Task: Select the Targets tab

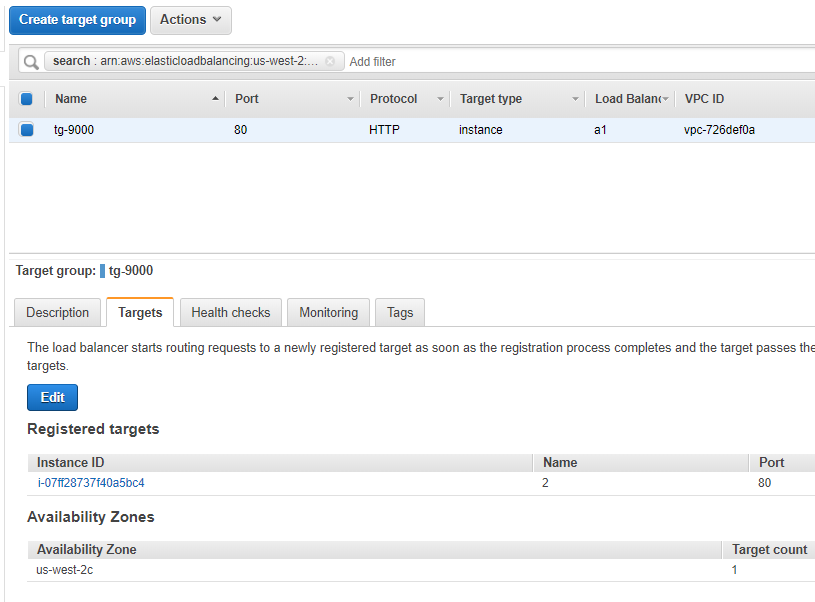Action: click(x=140, y=312)
